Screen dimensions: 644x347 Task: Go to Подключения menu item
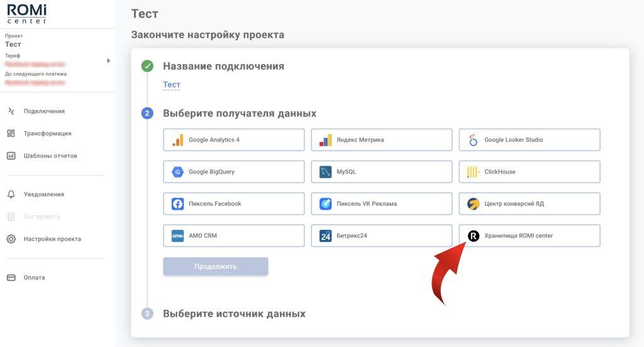[x=44, y=111]
